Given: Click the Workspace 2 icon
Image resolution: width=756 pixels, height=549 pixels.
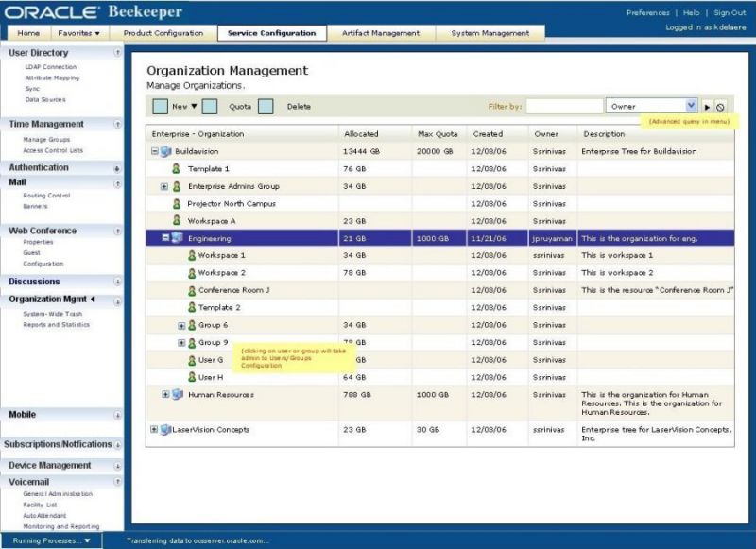Looking at the screenshot, I should coord(192,273).
